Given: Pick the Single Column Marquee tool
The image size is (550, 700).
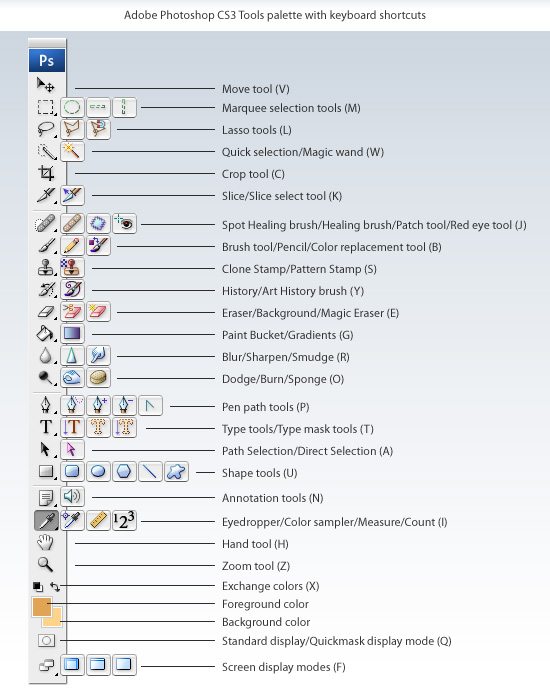Looking at the screenshot, I should (124, 107).
